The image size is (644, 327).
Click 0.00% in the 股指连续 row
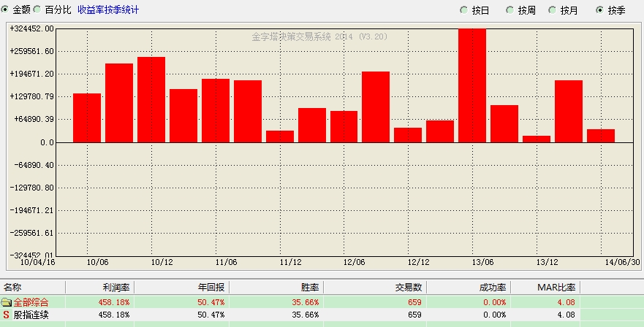point(494,315)
